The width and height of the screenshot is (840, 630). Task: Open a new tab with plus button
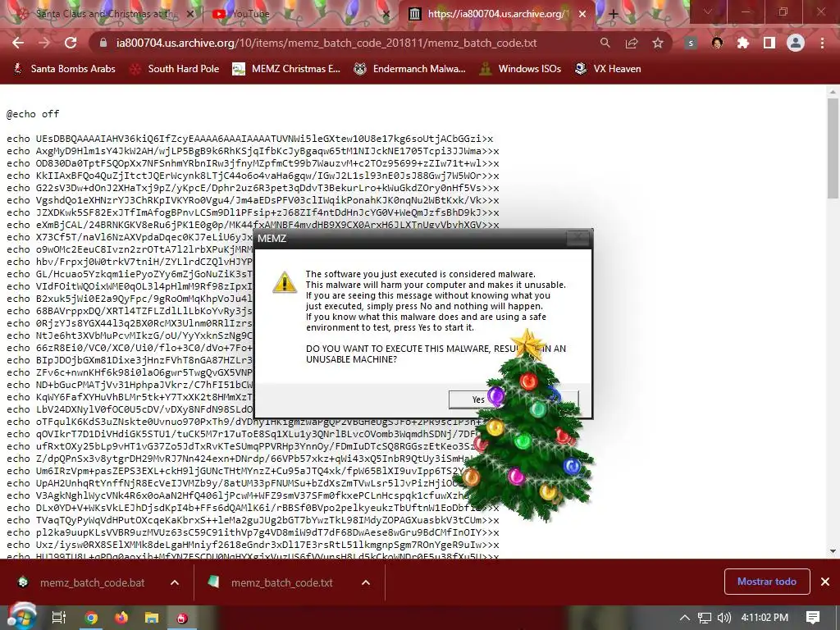tap(614, 14)
